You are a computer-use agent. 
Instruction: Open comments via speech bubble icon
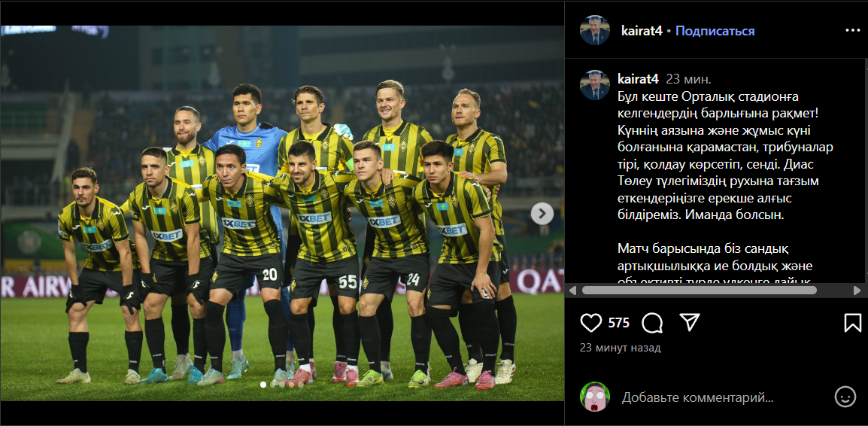pos(653,322)
